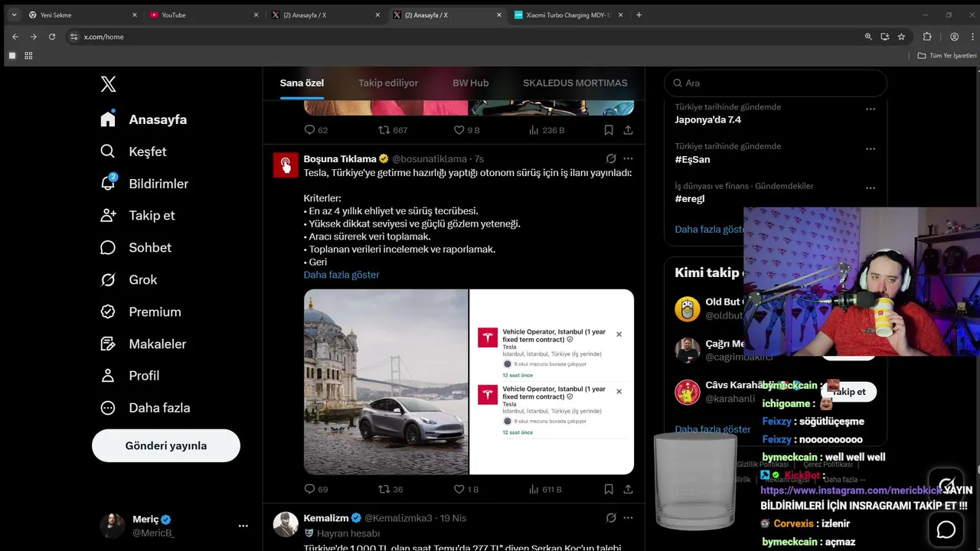Open Tüm Yer İşaretleri bookmarks folder
Screen dimensions: 980x551
pos(947,56)
